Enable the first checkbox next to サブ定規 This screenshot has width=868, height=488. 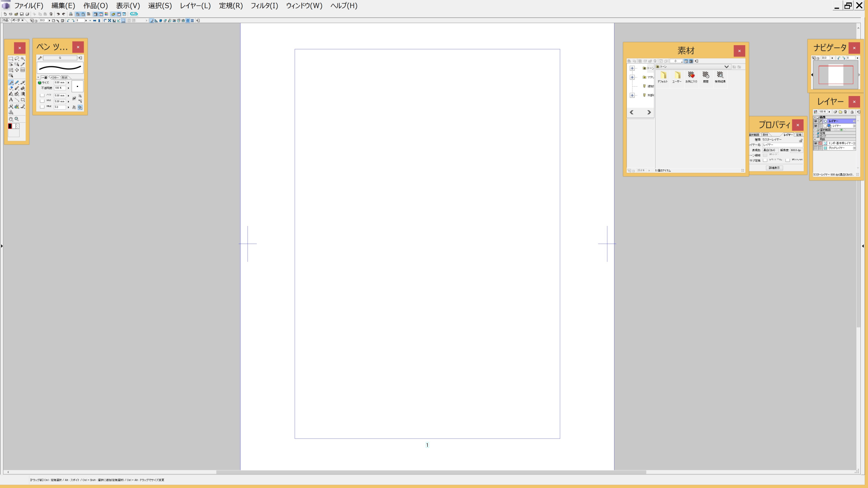tap(765, 160)
